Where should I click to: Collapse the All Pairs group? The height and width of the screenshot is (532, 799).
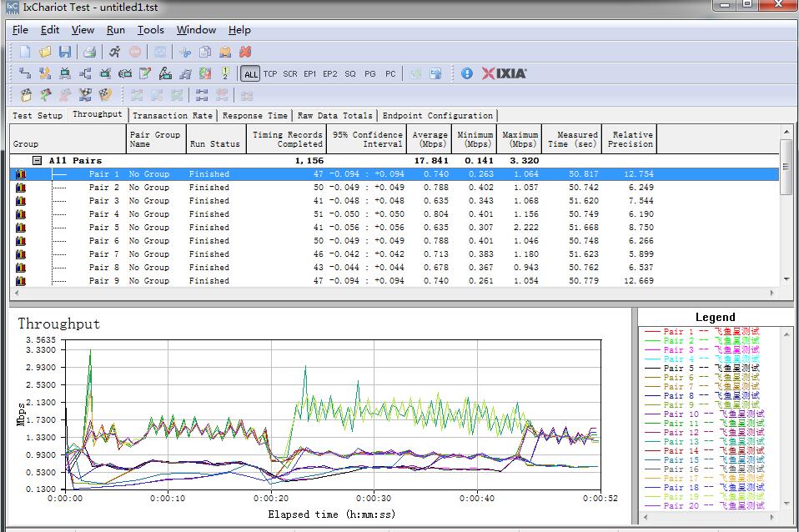(x=37, y=160)
